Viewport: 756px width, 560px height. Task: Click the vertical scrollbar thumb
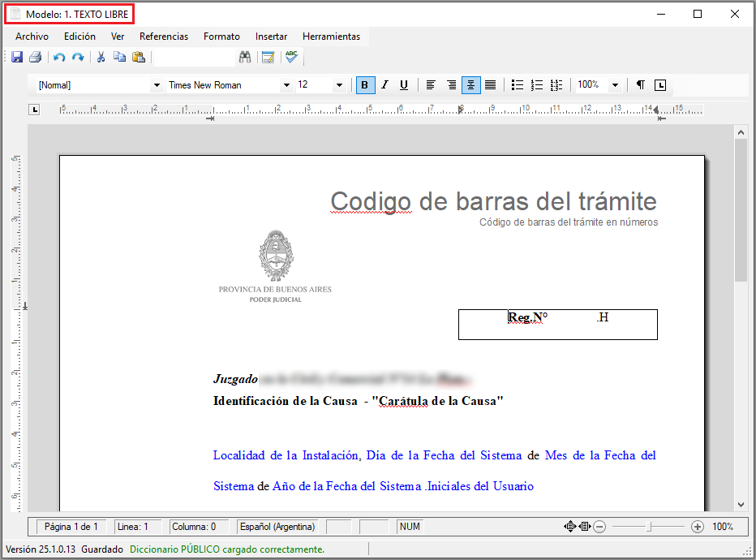741,210
